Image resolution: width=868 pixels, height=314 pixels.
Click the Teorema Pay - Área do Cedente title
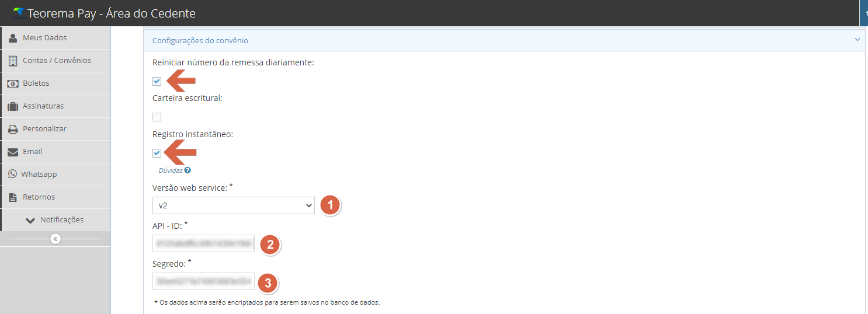pos(112,13)
